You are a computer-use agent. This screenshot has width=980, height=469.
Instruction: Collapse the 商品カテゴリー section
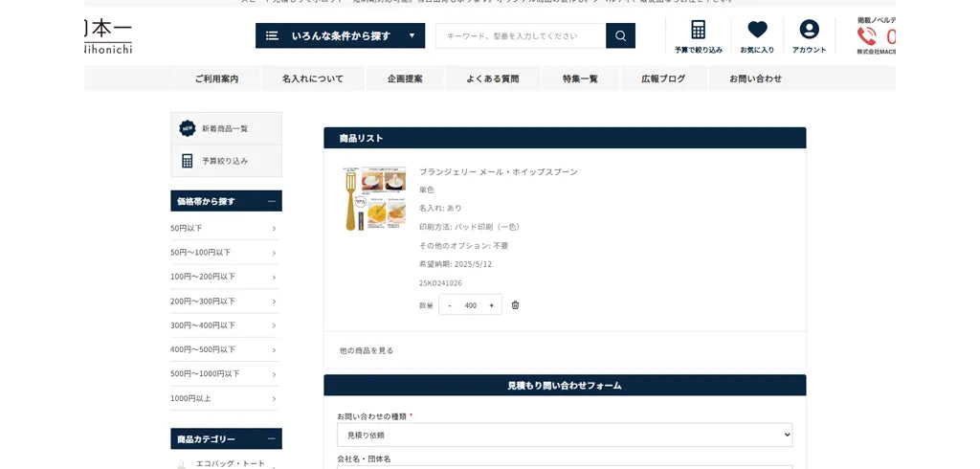pos(272,439)
